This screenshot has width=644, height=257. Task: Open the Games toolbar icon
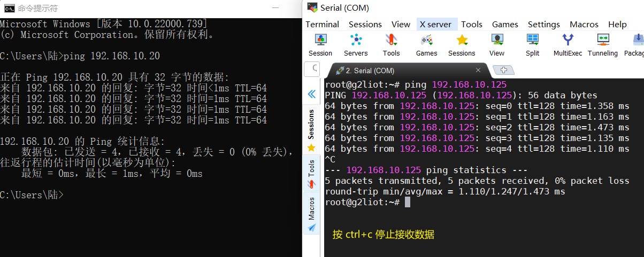[x=426, y=45]
